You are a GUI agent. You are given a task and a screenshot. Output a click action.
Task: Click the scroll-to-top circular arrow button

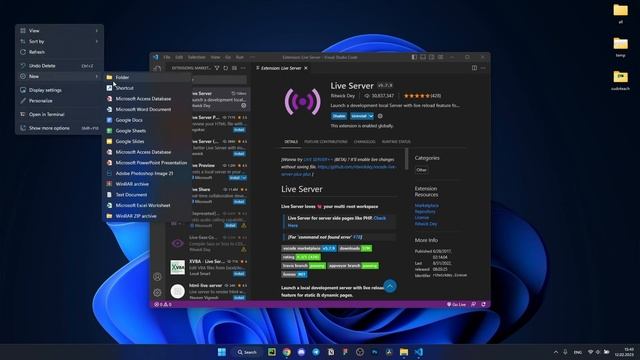click(x=390, y=286)
